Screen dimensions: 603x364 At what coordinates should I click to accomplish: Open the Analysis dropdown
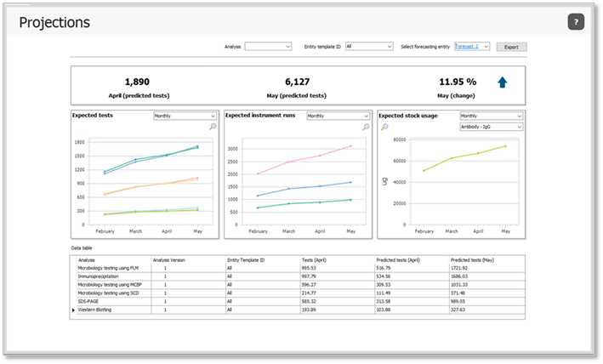tap(268, 47)
